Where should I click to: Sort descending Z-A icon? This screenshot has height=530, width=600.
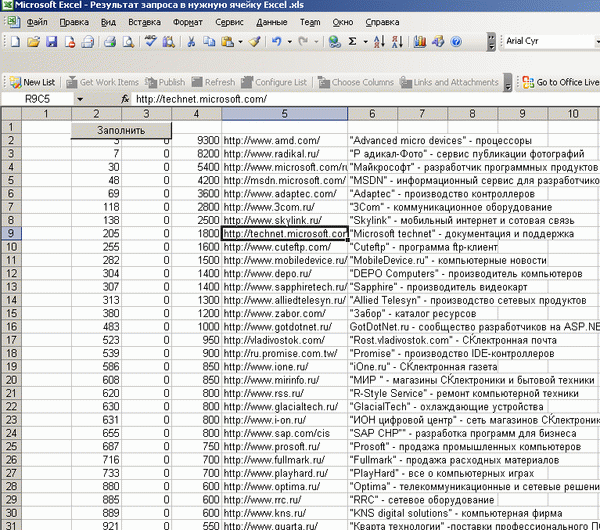397,41
